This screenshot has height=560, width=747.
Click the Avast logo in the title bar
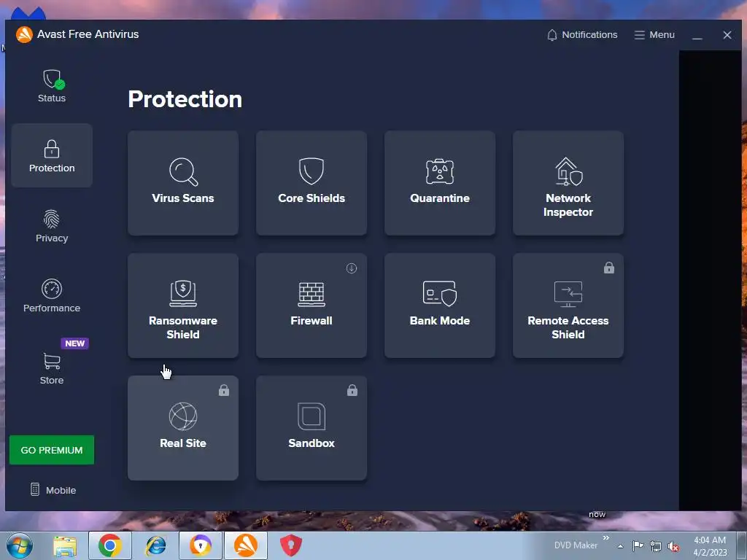(x=24, y=34)
